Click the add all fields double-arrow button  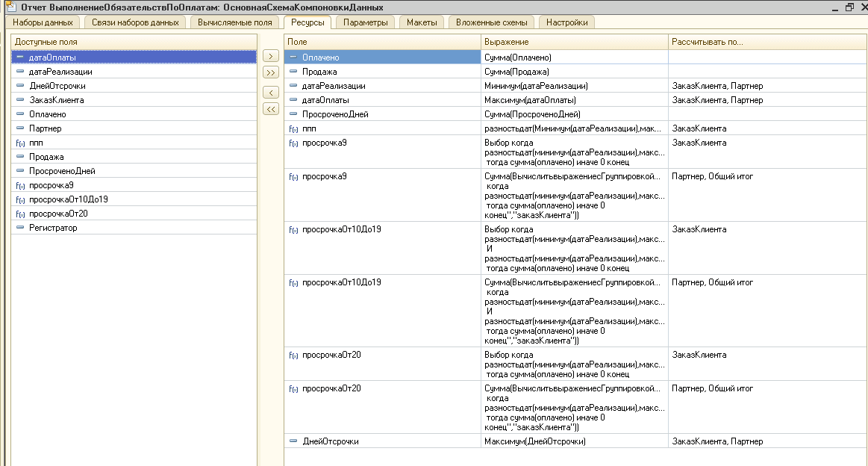270,72
